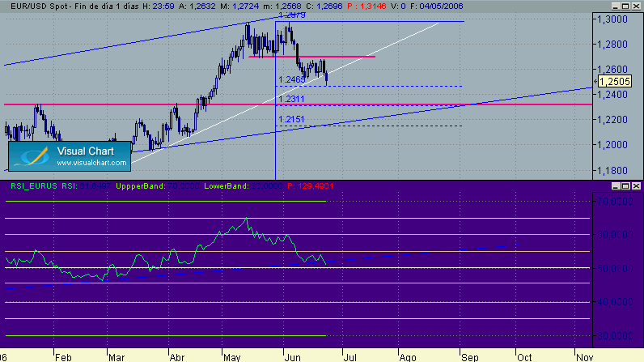Viewport: 644px width, 362px height.
Task: Click the 70,0000 RSI axis label
Action: 615,201
